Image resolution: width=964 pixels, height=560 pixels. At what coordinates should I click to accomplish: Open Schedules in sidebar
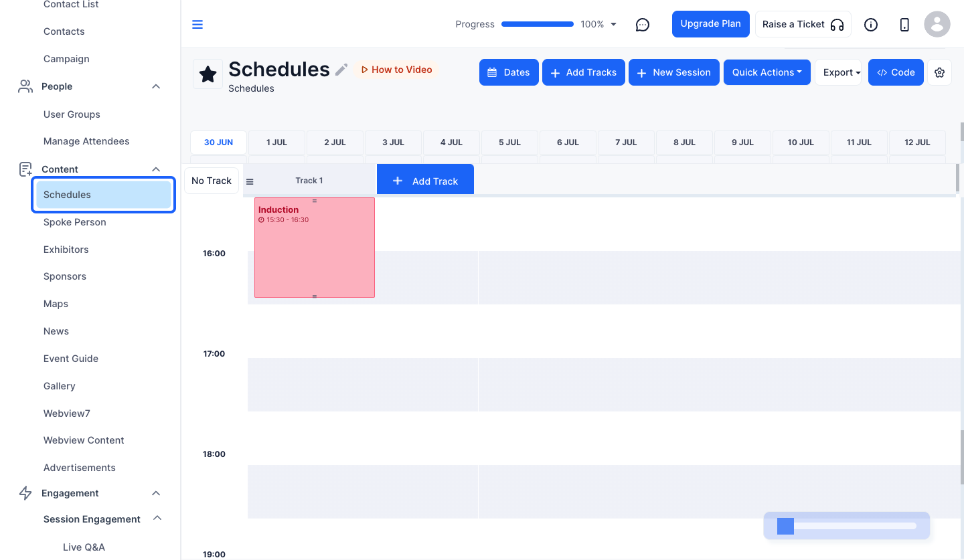click(x=104, y=195)
